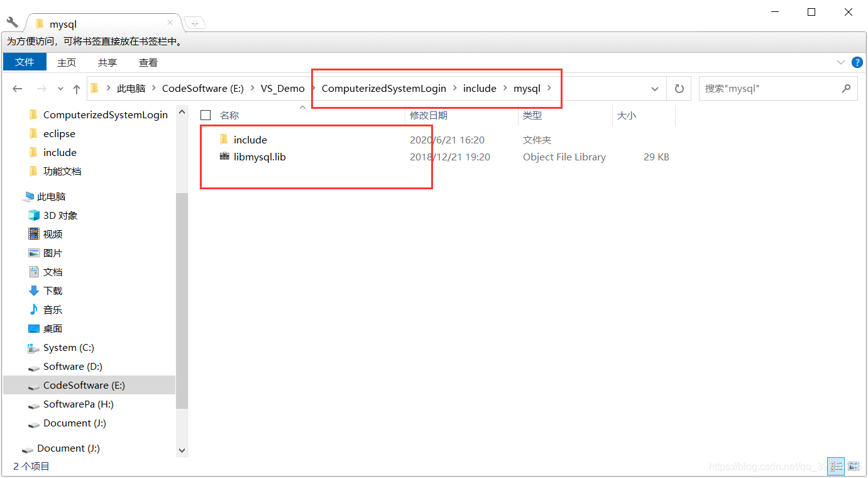Viewport: 868px width, 478px height.
Task: Click the wrench settings icon in title bar
Action: (13, 22)
